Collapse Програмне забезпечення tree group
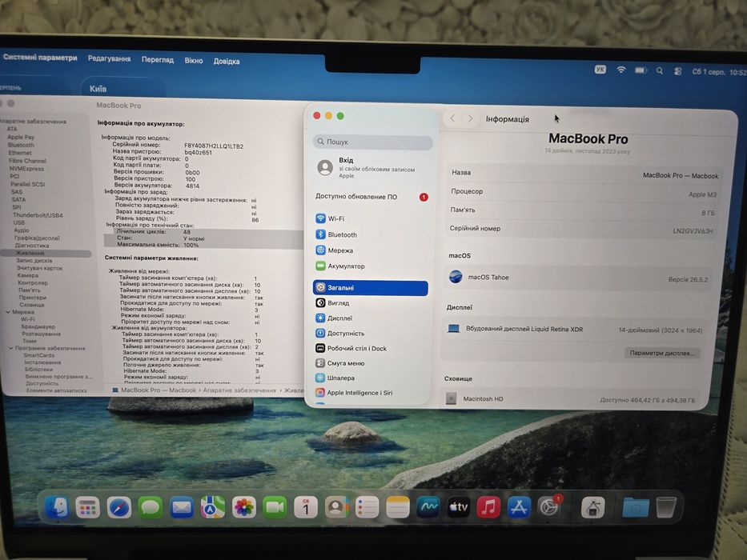The height and width of the screenshot is (560, 747). click(x=10, y=348)
